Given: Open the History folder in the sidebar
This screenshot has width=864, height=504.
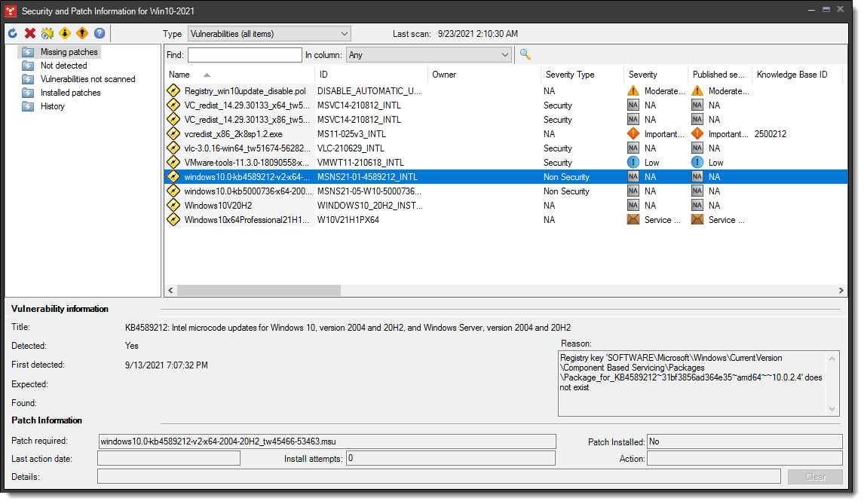Looking at the screenshot, I should (x=52, y=106).
